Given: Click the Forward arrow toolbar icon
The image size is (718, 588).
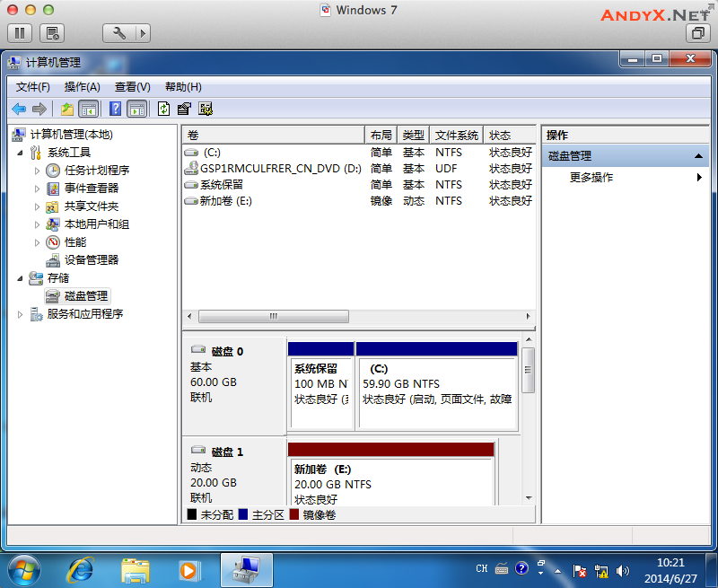Looking at the screenshot, I should click(x=39, y=109).
